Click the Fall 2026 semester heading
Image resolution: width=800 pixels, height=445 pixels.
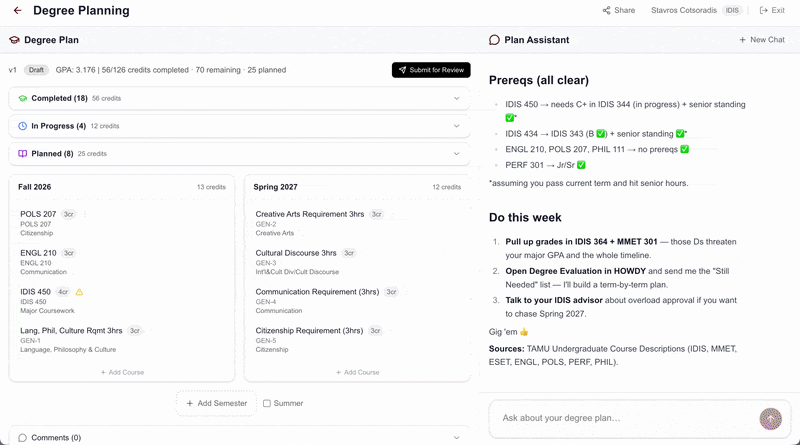(35, 187)
